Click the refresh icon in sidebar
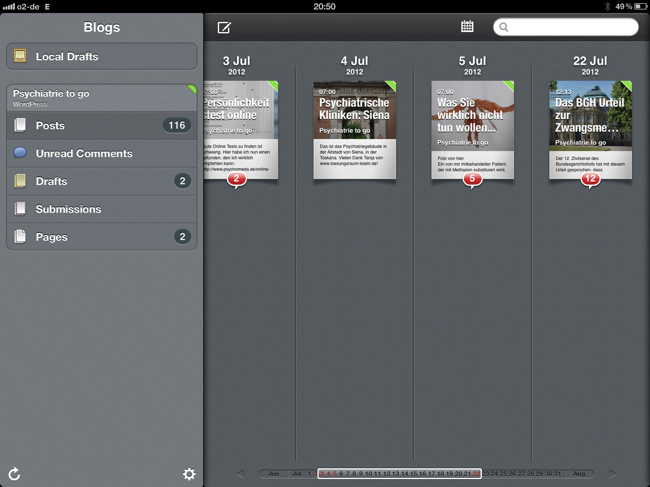 coord(14,473)
